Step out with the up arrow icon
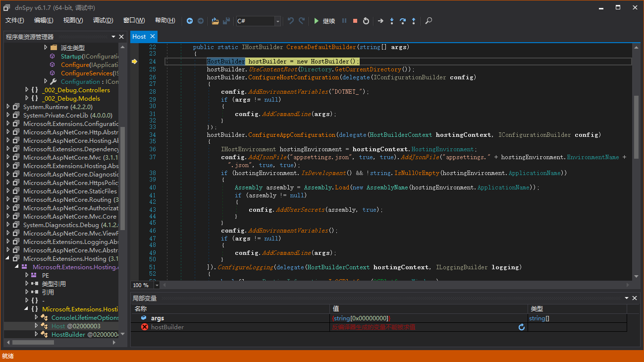This screenshot has width=644, height=362. 414,21
